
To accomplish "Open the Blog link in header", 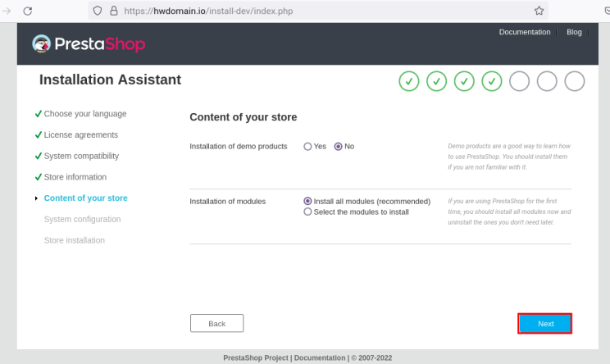I will (574, 32).
